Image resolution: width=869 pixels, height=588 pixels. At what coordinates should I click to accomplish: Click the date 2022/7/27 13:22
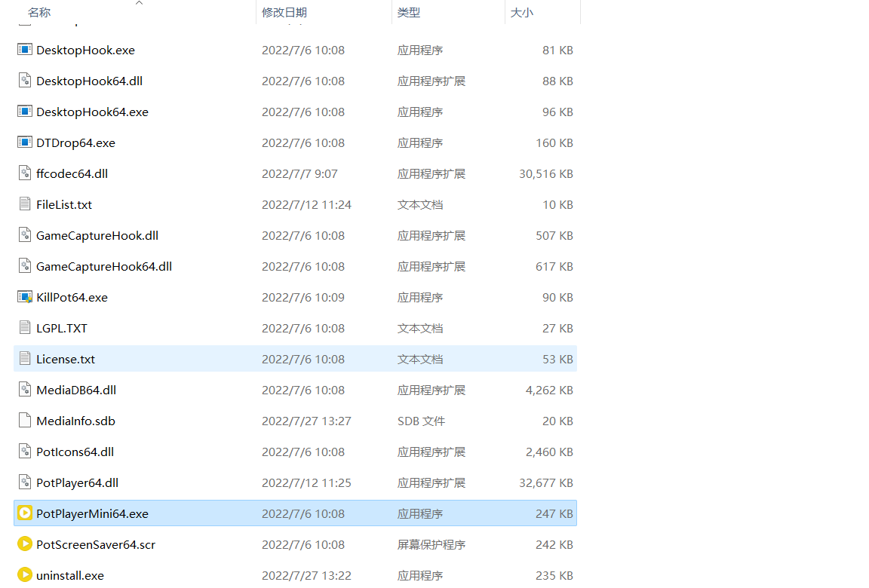(306, 576)
